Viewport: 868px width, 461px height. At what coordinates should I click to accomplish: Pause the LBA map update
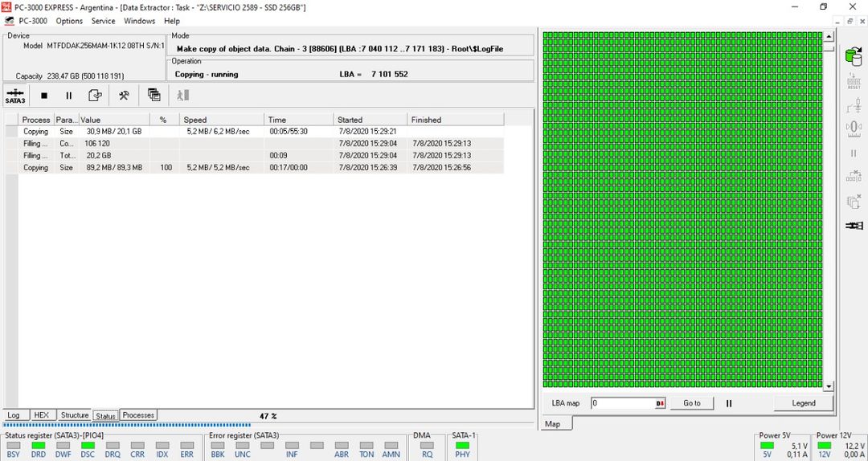[729, 403]
